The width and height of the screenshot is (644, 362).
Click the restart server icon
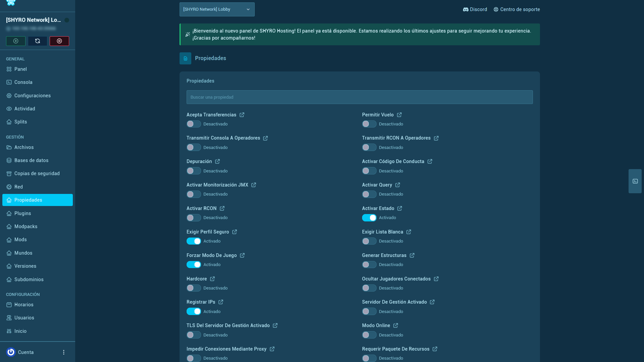coord(38,41)
